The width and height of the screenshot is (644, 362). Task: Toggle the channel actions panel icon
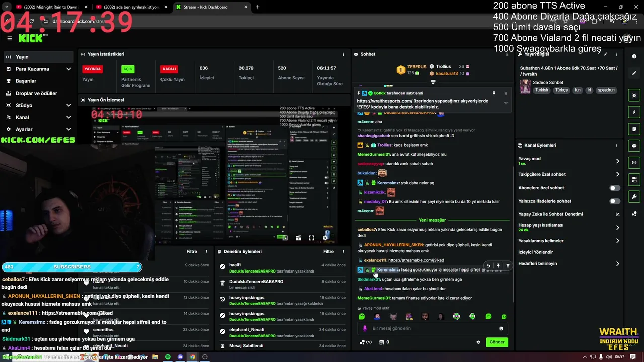(x=634, y=179)
